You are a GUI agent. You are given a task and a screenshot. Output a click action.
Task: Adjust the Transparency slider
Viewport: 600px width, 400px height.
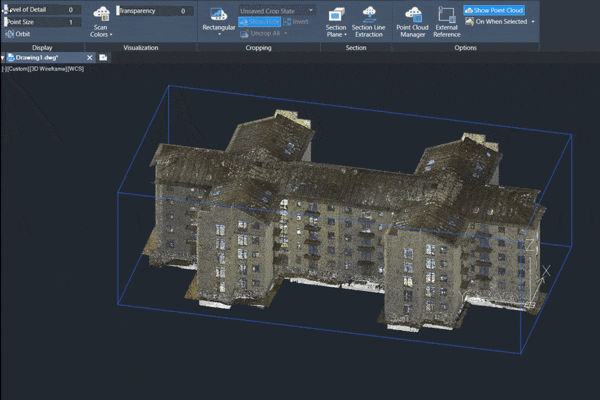point(155,11)
